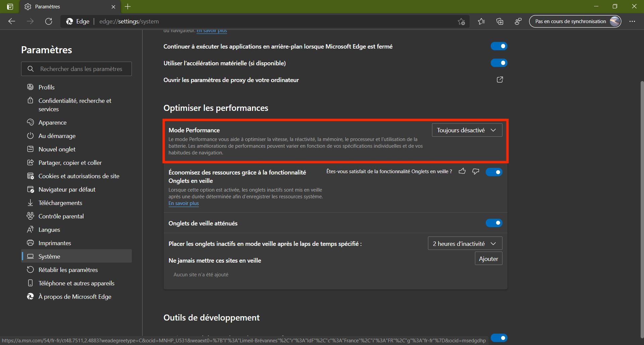Click the Au démarrage power icon
Screen dimensions: 644x345
(31, 136)
